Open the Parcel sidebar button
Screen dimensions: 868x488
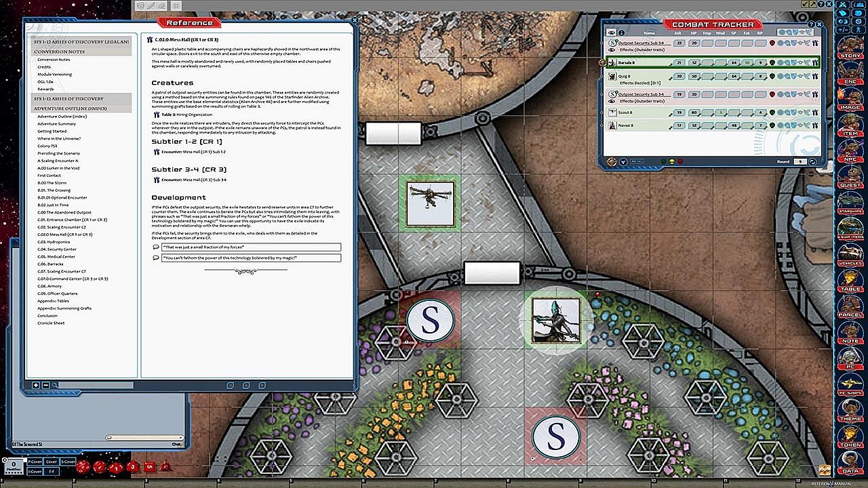point(850,305)
